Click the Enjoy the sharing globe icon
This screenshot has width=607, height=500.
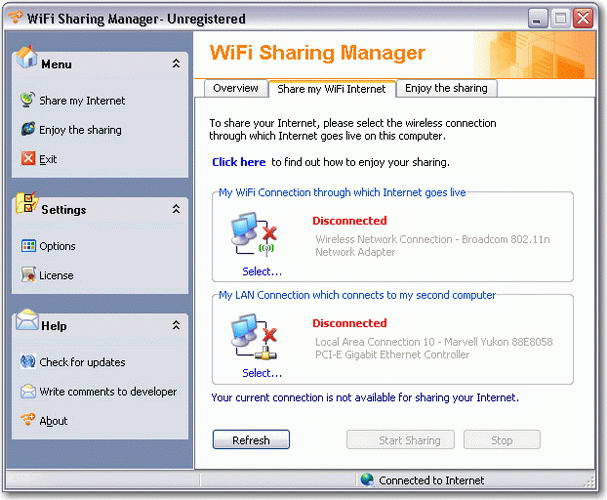point(28,129)
